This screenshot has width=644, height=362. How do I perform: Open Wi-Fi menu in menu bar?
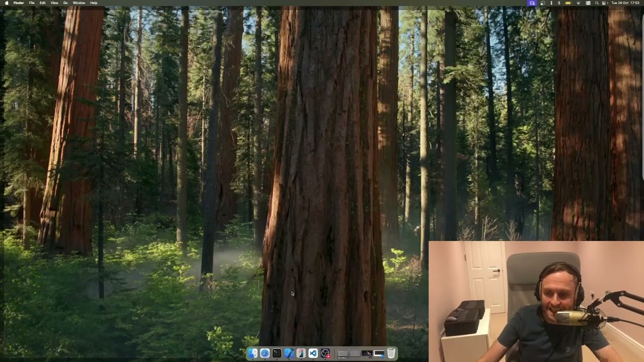tap(579, 3)
